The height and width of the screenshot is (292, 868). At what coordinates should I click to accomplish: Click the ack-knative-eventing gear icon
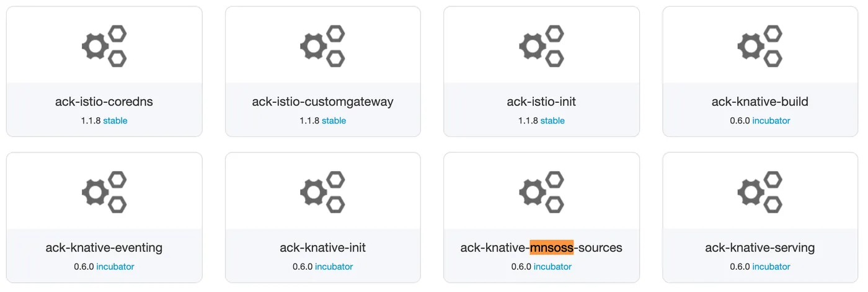click(x=104, y=192)
